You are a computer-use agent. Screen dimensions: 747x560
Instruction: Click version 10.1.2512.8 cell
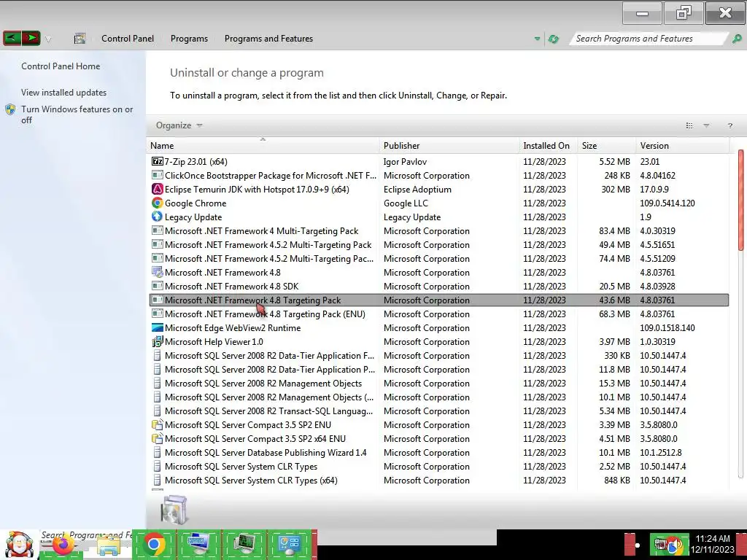tap(661, 452)
